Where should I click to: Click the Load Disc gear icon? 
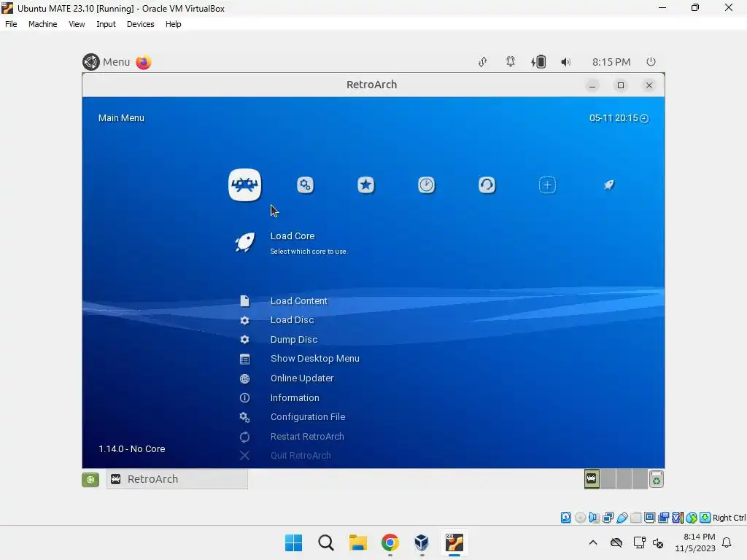pyautogui.click(x=244, y=321)
